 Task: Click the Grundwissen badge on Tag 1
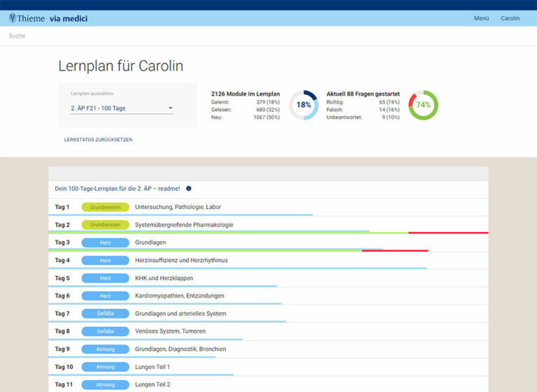[105, 207]
